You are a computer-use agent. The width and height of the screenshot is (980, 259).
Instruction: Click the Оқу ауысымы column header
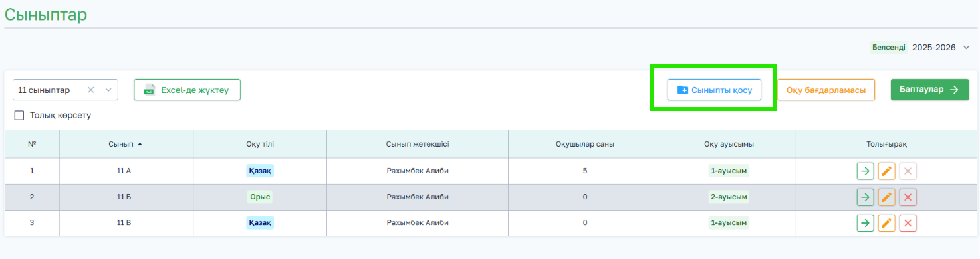pos(729,144)
